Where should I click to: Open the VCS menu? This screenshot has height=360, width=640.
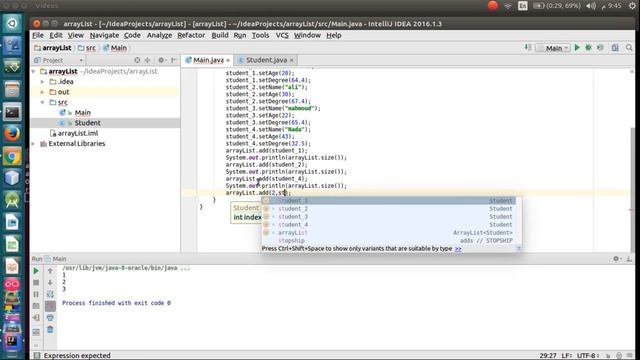[x=282, y=36]
